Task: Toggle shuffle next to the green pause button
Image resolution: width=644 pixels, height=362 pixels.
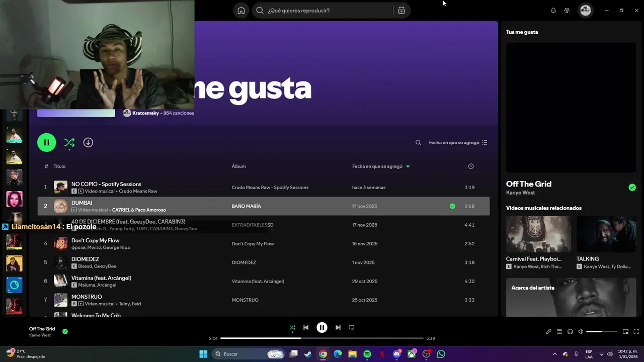Action: pyautogui.click(x=69, y=143)
